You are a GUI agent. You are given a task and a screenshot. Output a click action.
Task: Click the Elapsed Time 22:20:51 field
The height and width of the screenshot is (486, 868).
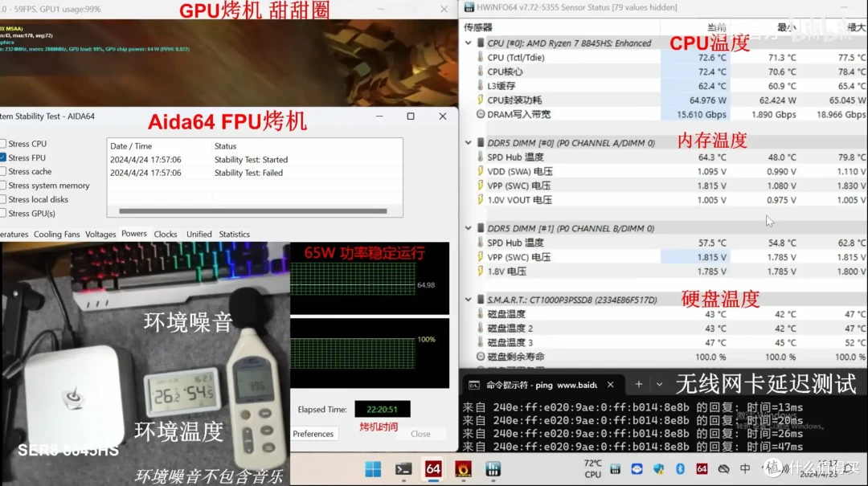click(383, 409)
